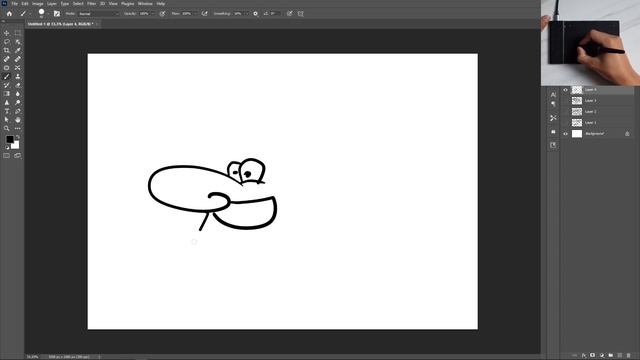The width and height of the screenshot is (640, 360).
Task: Select the History Brush tool
Action: click(7, 85)
